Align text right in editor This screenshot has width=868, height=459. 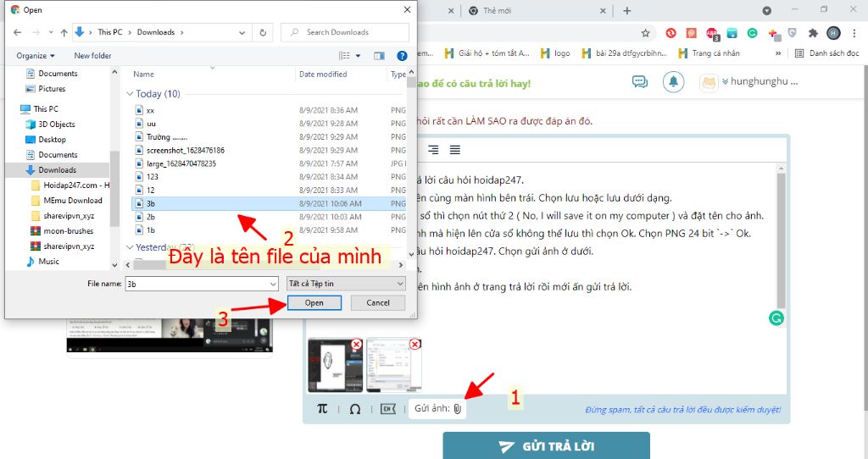[433, 150]
